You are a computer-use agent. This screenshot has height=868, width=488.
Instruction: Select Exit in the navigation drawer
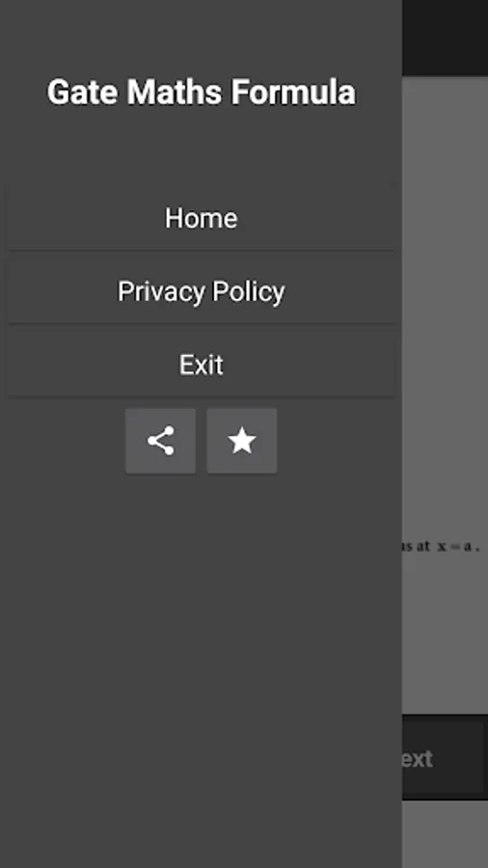[x=201, y=365]
